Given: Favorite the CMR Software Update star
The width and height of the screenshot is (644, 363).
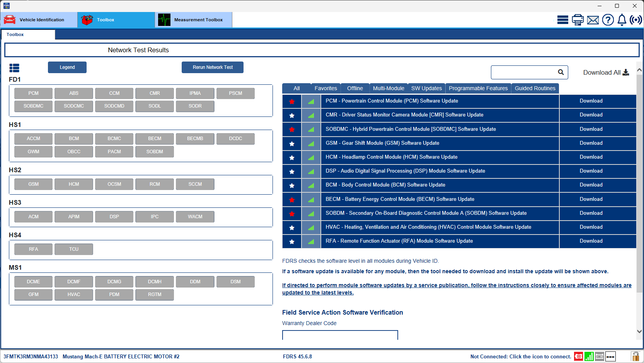Looking at the screenshot, I should 292,115.
